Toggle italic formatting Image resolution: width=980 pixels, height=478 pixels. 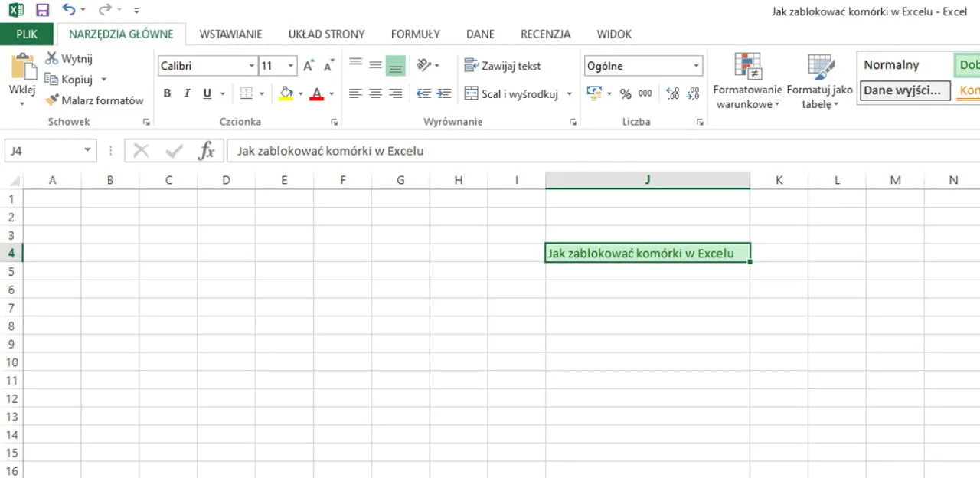[x=187, y=93]
